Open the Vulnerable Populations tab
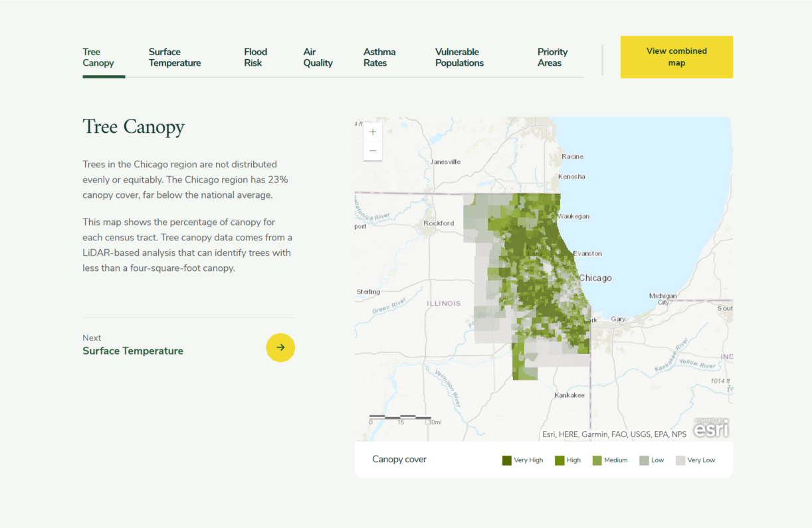The image size is (812, 528). [x=459, y=58]
